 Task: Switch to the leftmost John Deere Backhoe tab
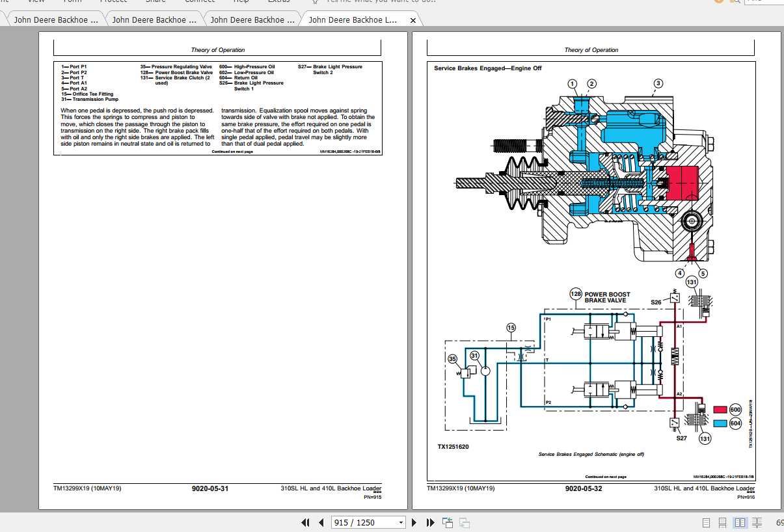pyautogui.click(x=56, y=20)
